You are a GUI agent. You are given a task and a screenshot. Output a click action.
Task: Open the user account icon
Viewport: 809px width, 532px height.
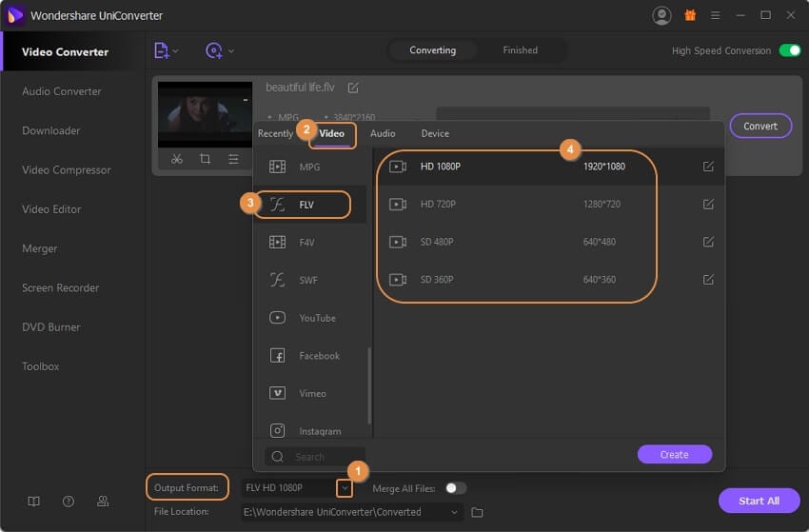coord(662,15)
